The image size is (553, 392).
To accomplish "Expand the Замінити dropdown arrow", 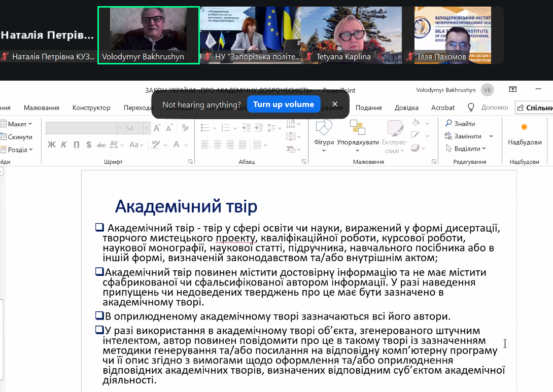I will pos(491,136).
